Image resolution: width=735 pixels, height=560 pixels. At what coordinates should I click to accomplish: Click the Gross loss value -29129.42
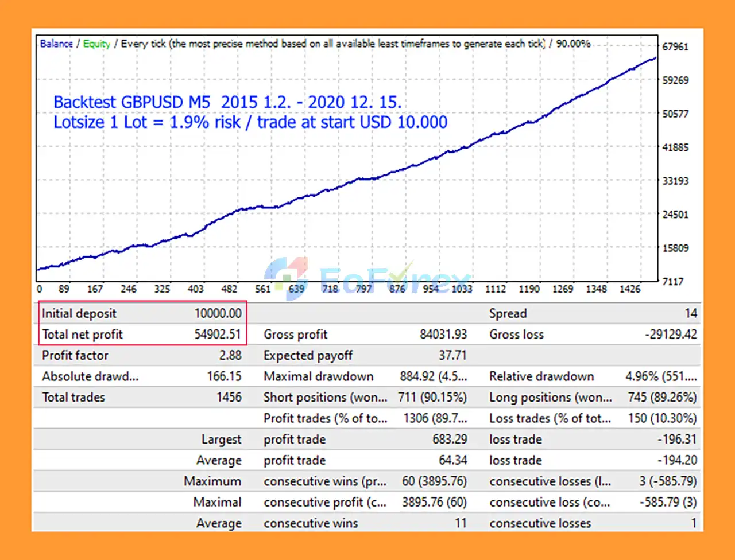click(671, 335)
